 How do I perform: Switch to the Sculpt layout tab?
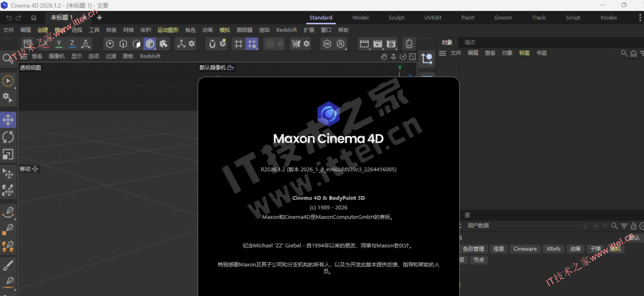pos(396,18)
